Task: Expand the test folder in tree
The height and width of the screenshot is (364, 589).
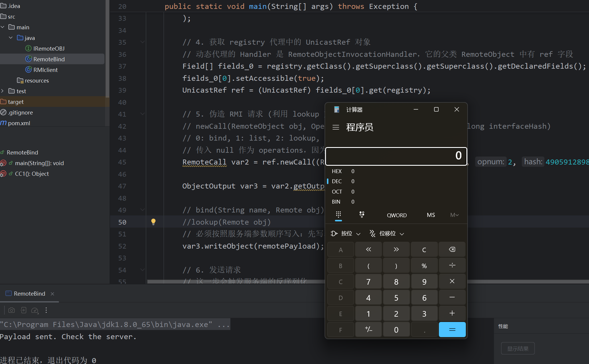Action: coord(3,91)
